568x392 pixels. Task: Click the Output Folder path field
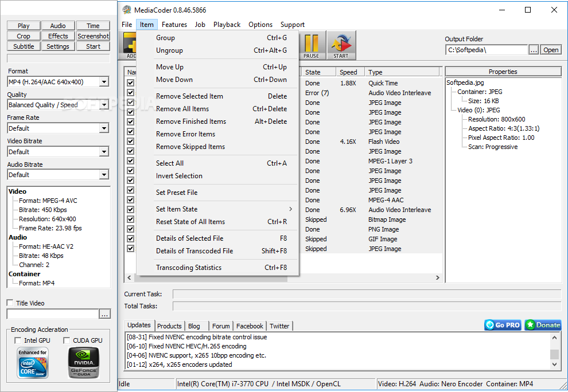coord(486,50)
